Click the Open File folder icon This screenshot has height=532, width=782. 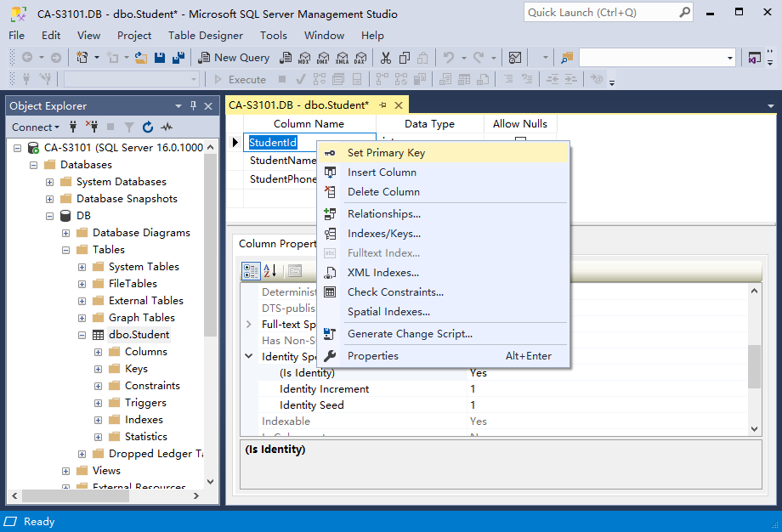click(141, 58)
